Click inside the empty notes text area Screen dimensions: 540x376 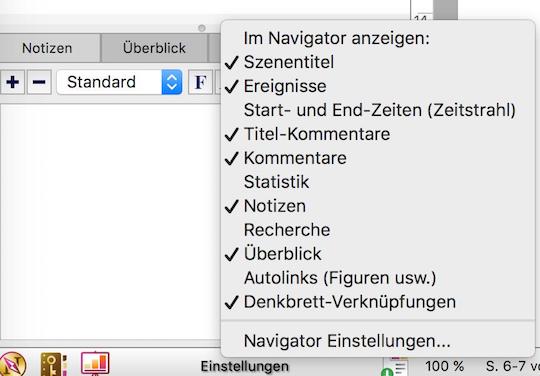click(110, 222)
